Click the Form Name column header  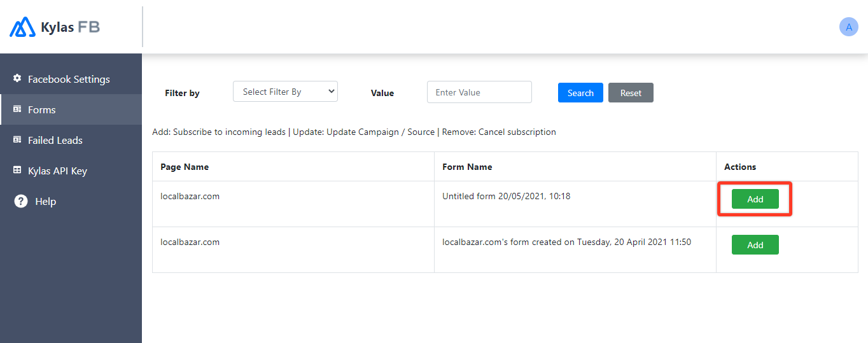pyautogui.click(x=467, y=167)
